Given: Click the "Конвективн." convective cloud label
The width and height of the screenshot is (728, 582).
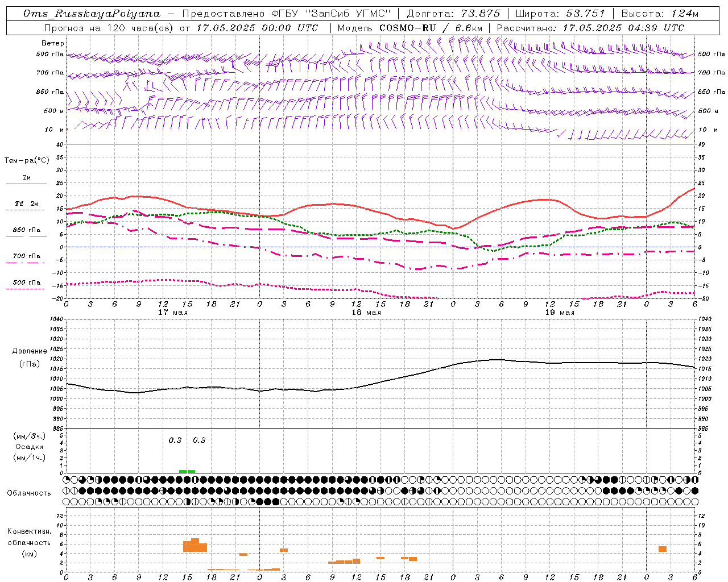Looking at the screenshot, I should coord(29,531).
